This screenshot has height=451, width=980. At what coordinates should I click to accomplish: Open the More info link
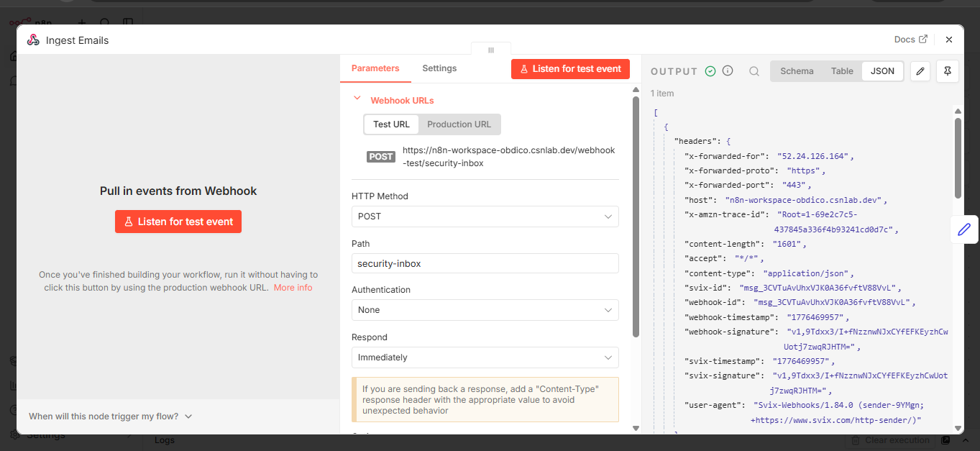pos(293,288)
